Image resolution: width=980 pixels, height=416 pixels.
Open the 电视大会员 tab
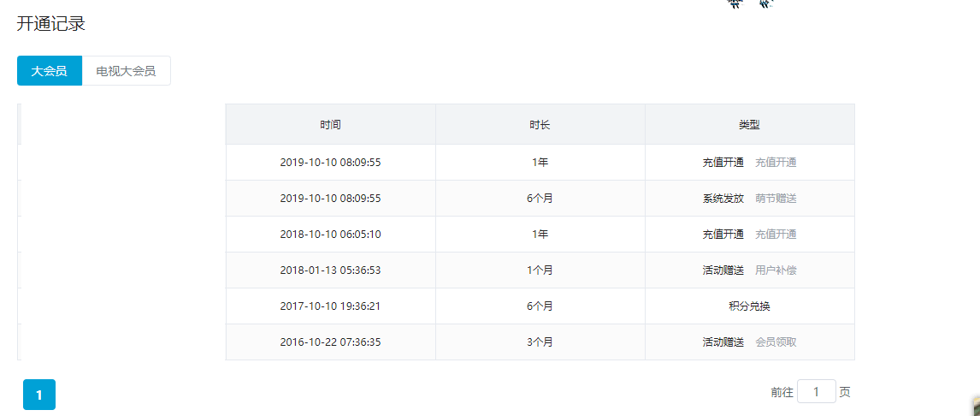[x=126, y=71]
